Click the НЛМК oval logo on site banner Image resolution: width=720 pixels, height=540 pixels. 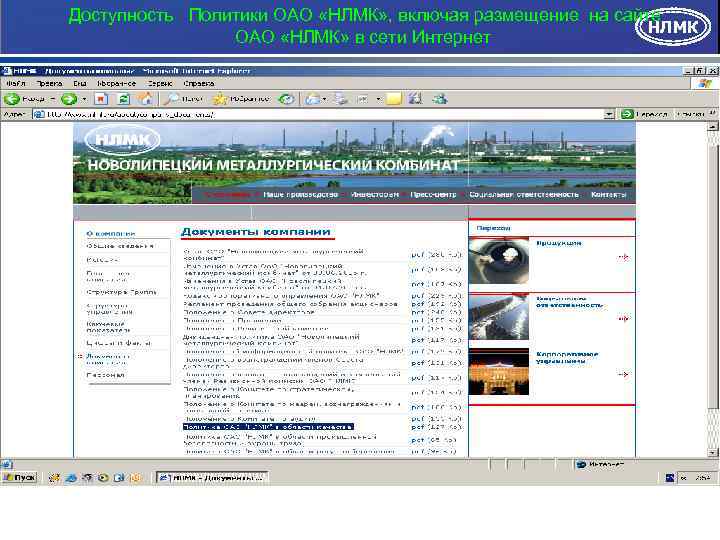pyautogui.click(x=122, y=140)
